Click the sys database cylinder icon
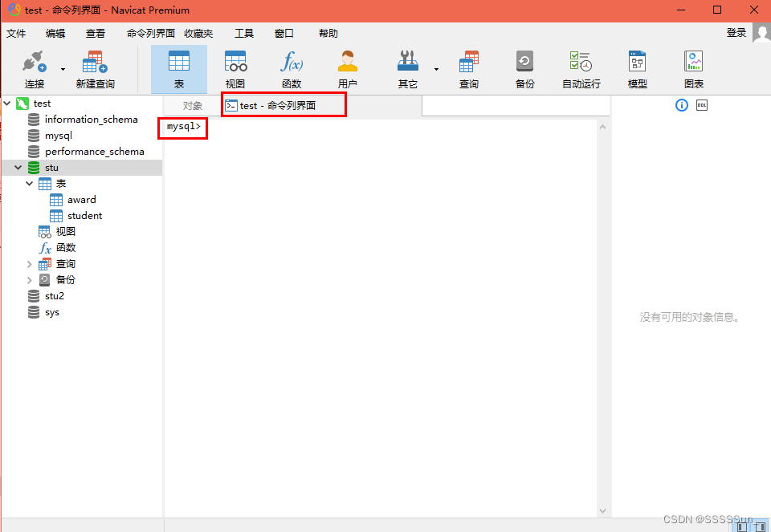This screenshot has width=771, height=532. pos(34,312)
